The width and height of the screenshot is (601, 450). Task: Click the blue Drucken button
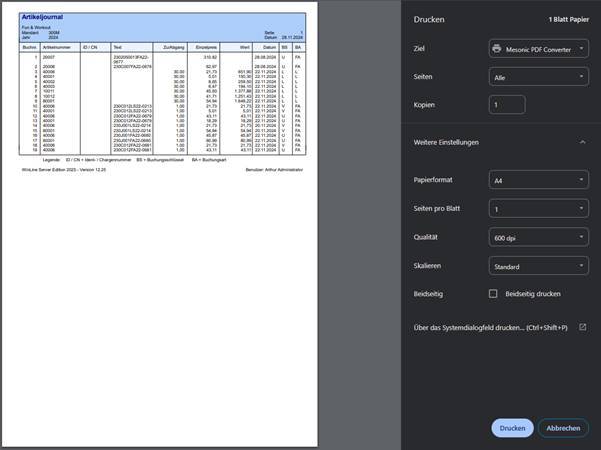(x=512, y=428)
